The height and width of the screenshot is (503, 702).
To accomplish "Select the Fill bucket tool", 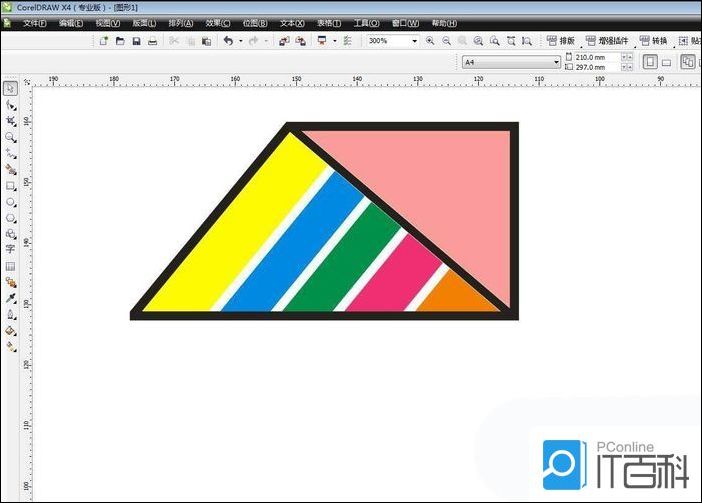I will click(x=11, y=331).
